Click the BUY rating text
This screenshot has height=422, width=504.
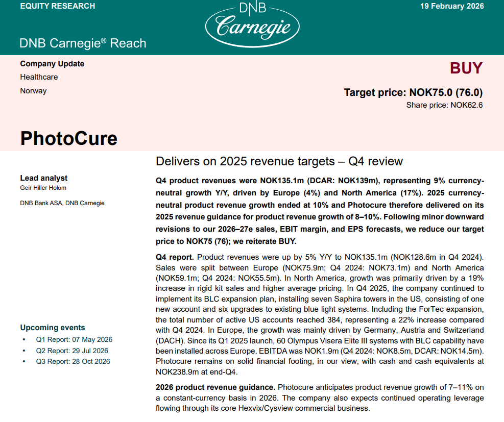click(466, 68)
